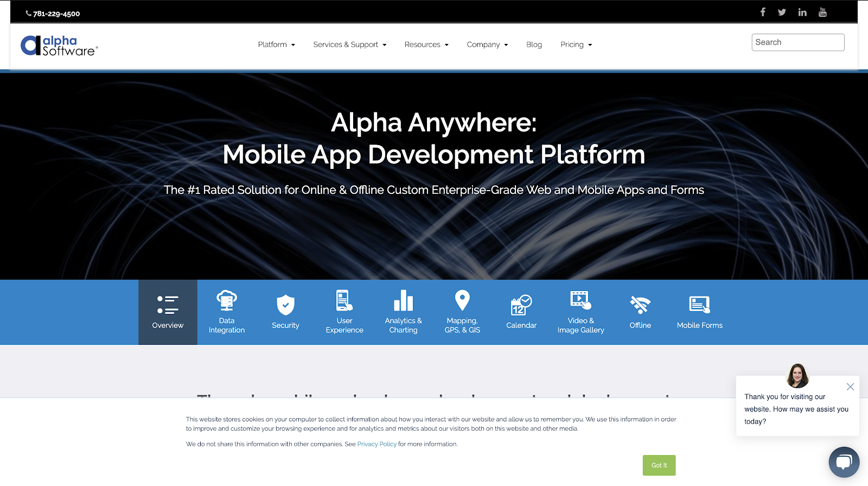Dismiss cookie notice with Got It

tap(659, 465)
